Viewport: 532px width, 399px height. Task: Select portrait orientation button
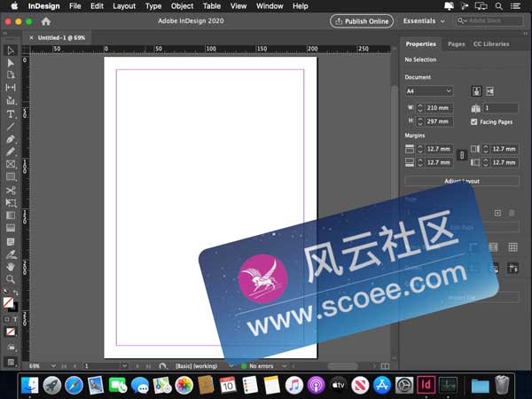coord(476,91)
